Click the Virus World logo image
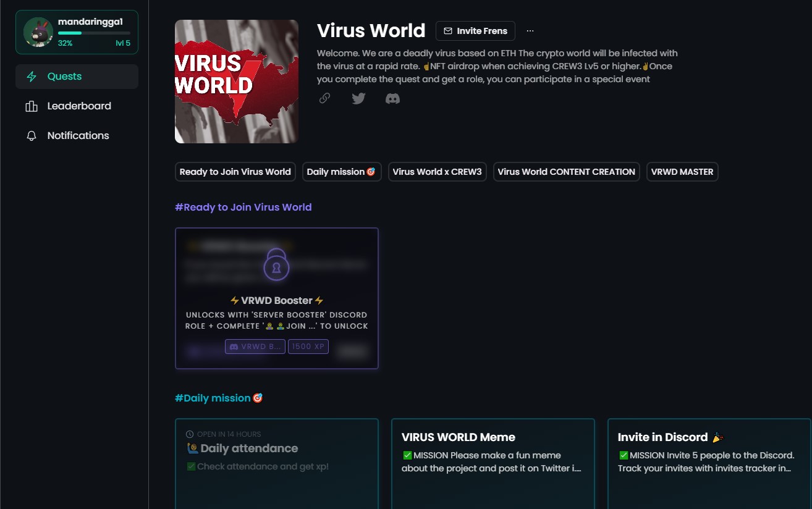The image size is (812, 509). 237,82
